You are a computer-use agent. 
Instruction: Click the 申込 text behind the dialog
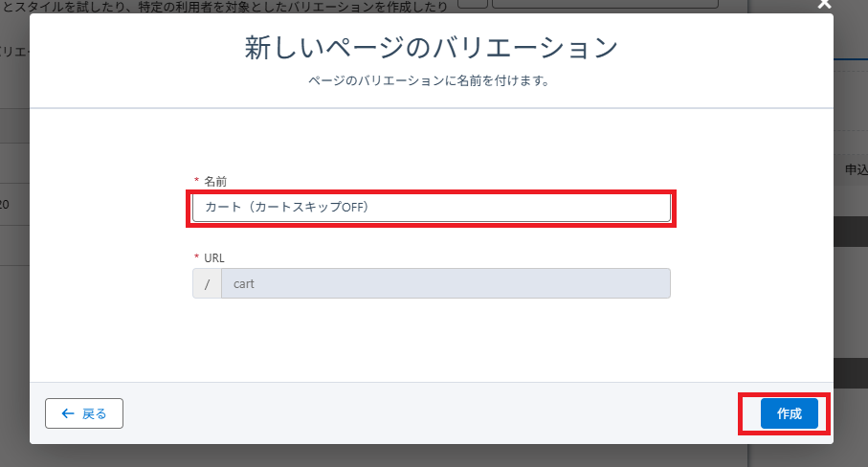click(854, 169)
